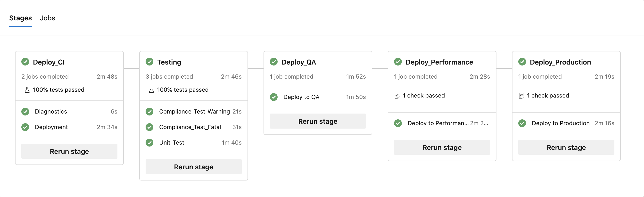Open the Diagnostics job
This screenshot has height=197, width=644.
click(51, 112)
